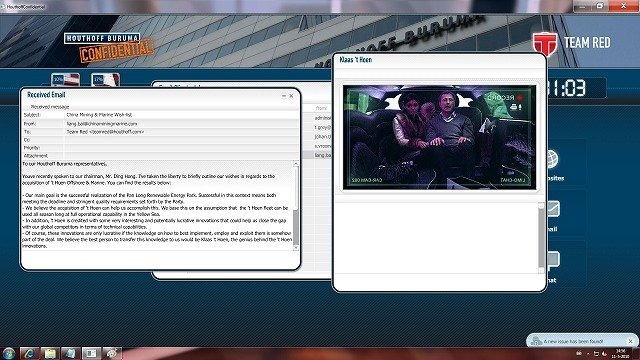This screenshot has width=640, height=360.
Task: Click the To field 'Team Red'
Action: pos(105,132)
